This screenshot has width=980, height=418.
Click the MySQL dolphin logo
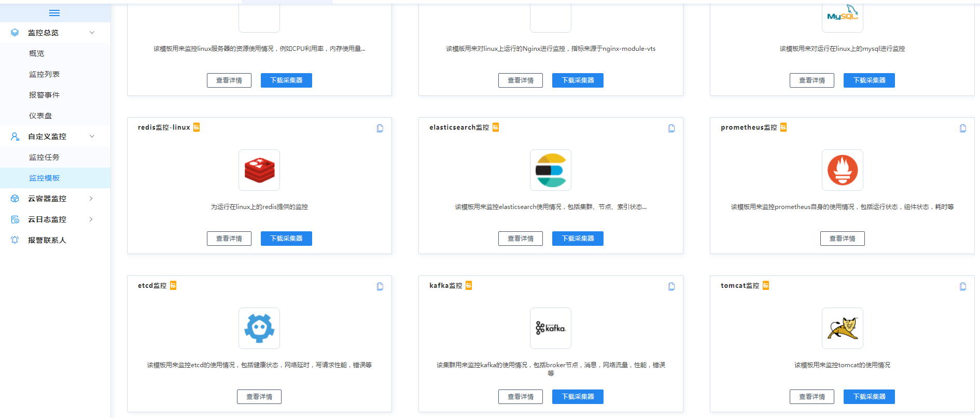843,14
